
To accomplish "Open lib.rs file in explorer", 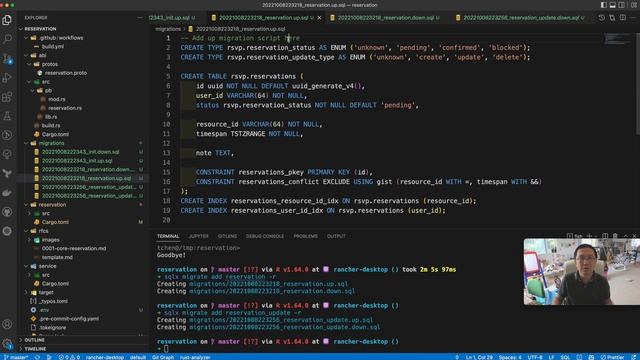I will tap(51, 117).
